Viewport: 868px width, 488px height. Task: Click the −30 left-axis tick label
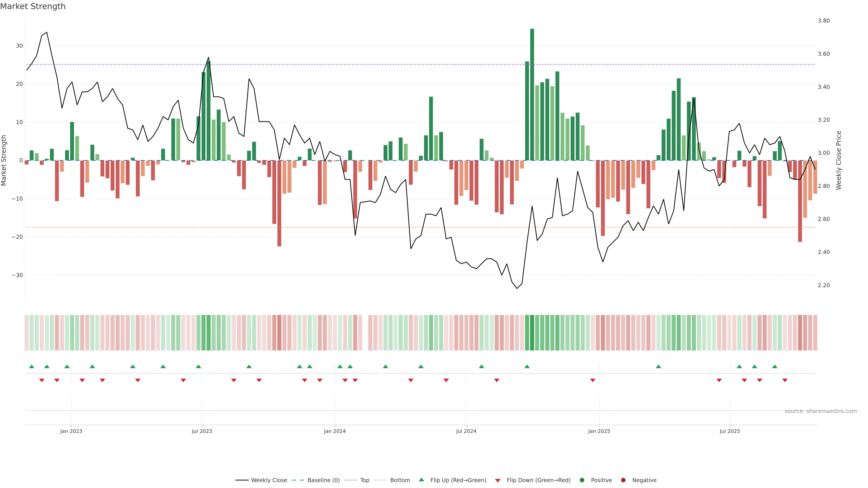[17, 275]
